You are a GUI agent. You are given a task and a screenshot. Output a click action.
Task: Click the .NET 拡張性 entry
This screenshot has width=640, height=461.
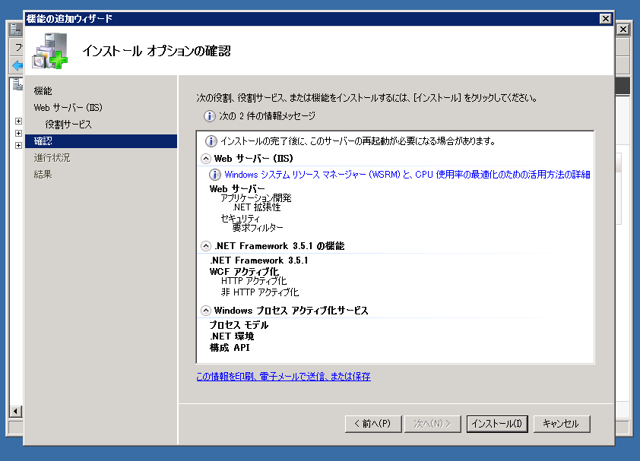pyautogui.click(x=257, y=207)
